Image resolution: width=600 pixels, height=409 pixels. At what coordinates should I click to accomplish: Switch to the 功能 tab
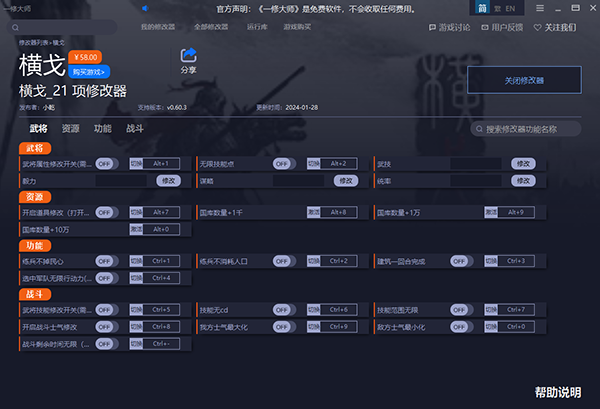[x=103, y=129]
